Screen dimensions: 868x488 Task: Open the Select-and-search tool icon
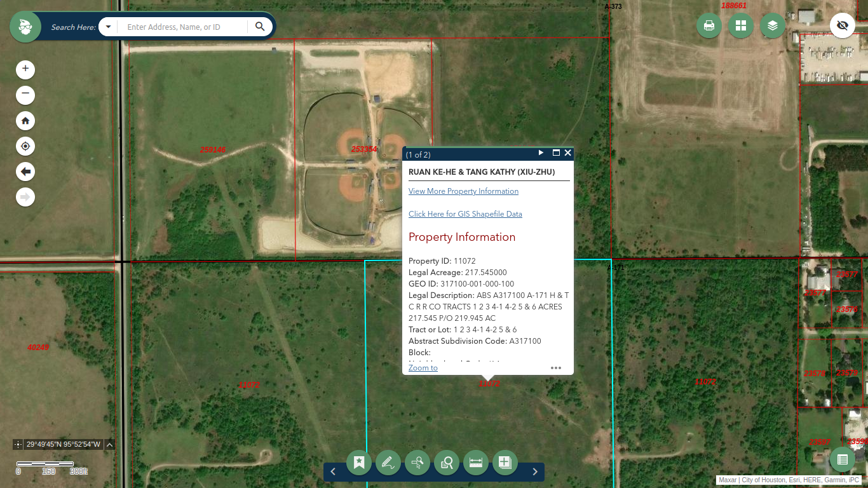[417, 463]
